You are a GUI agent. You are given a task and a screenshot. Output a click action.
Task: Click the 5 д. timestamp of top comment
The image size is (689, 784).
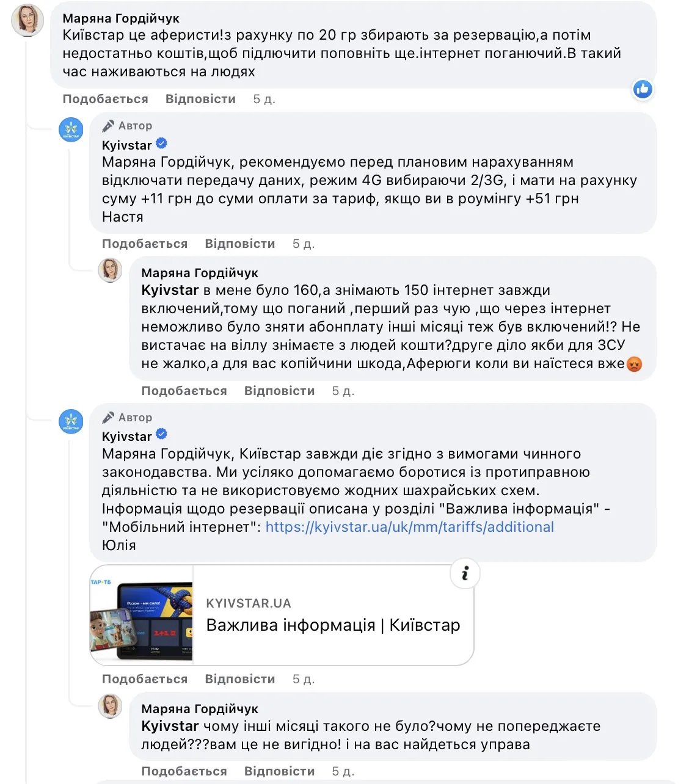(264, 99)
